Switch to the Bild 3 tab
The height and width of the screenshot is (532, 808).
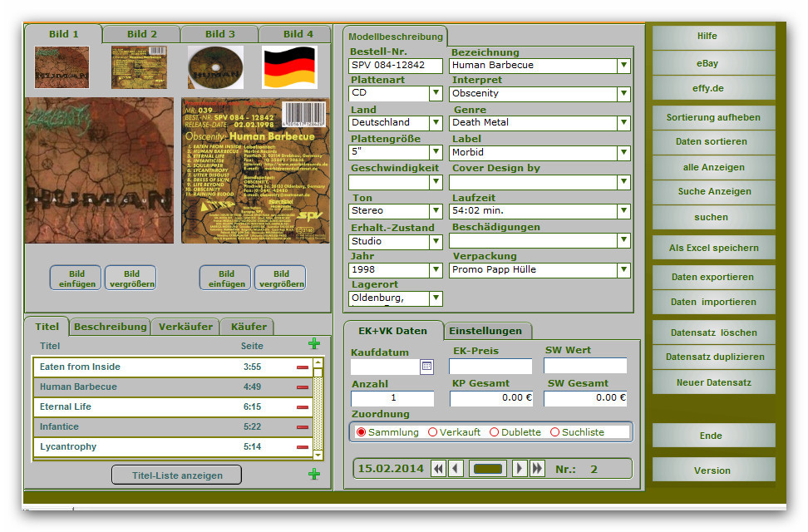pyautogui.click(x=219, y=34)
